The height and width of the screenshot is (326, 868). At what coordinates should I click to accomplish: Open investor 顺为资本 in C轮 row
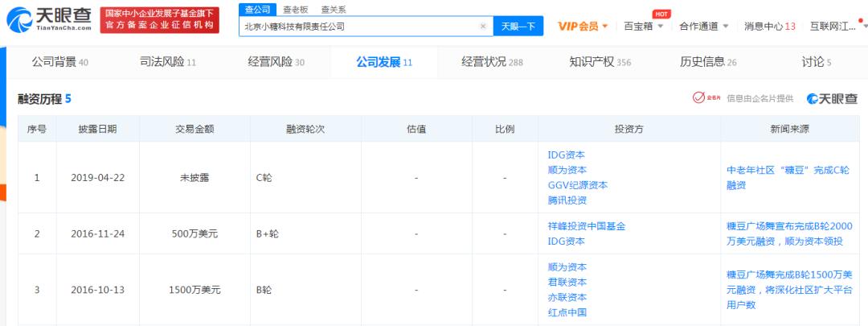click(567, 170)
